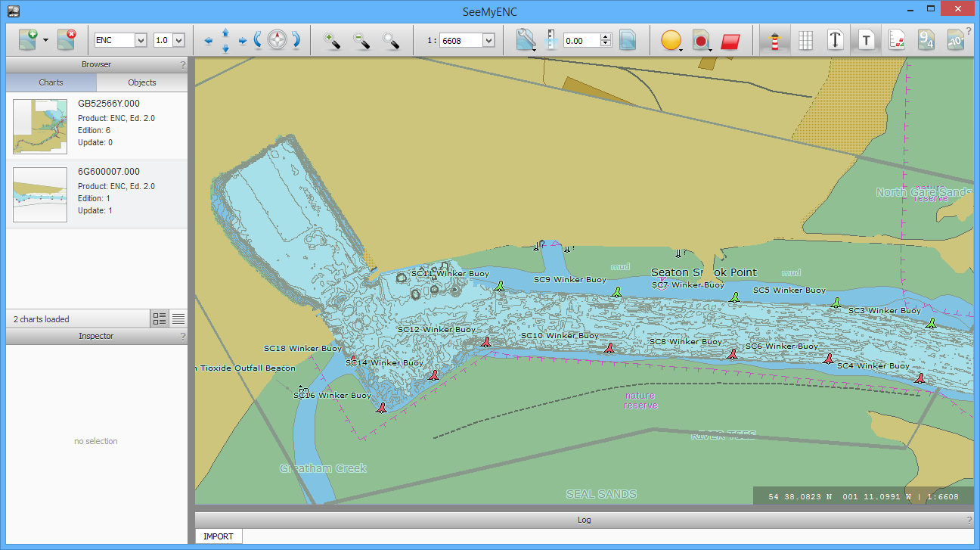Open the ENC chart type dropdown

pyautogui.click(x=141, y=40)
